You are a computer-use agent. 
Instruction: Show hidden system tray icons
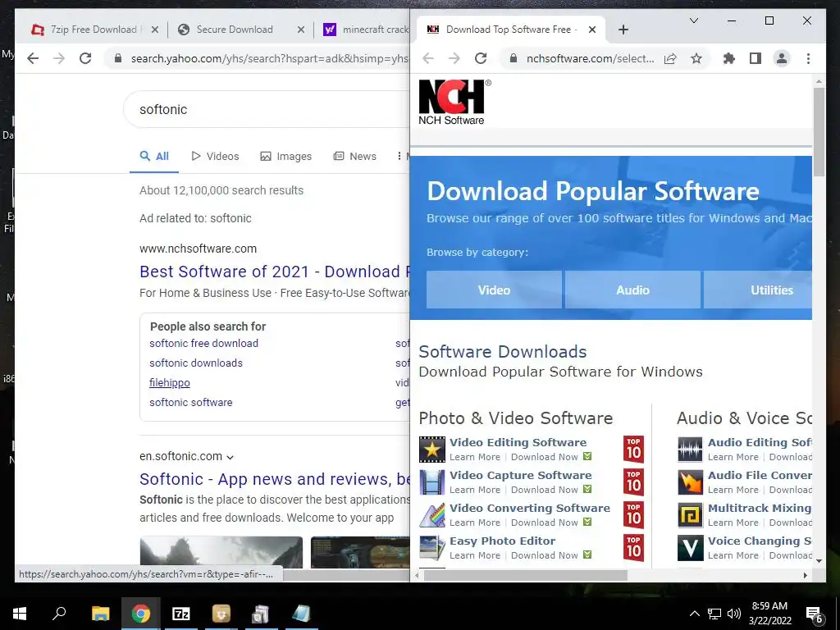tap(694, 614)
